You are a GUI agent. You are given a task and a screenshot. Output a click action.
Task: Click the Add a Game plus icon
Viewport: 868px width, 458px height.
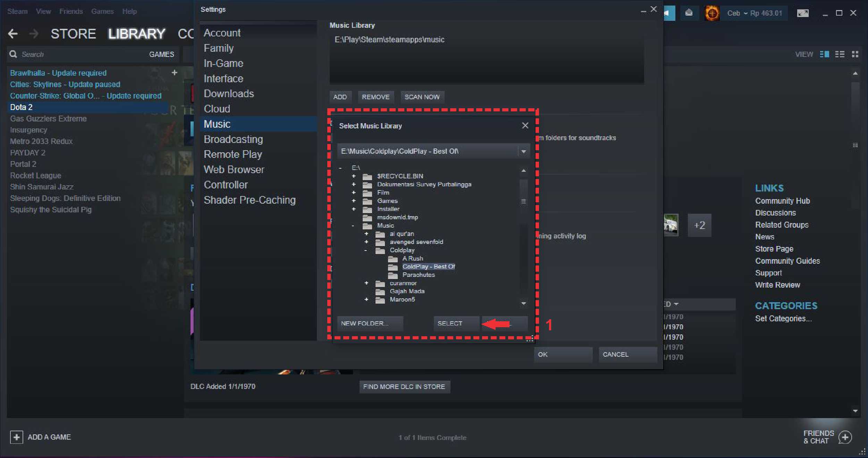16,437
